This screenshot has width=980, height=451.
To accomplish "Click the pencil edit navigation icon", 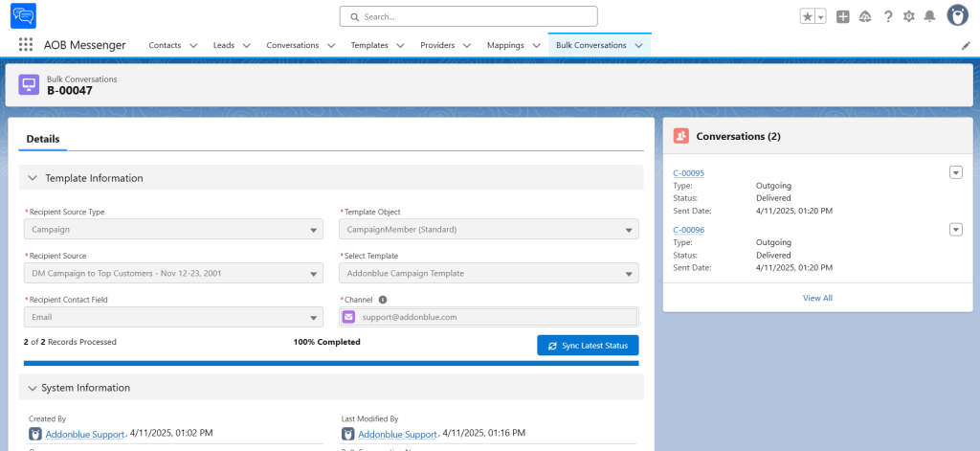I will (966, 45).
